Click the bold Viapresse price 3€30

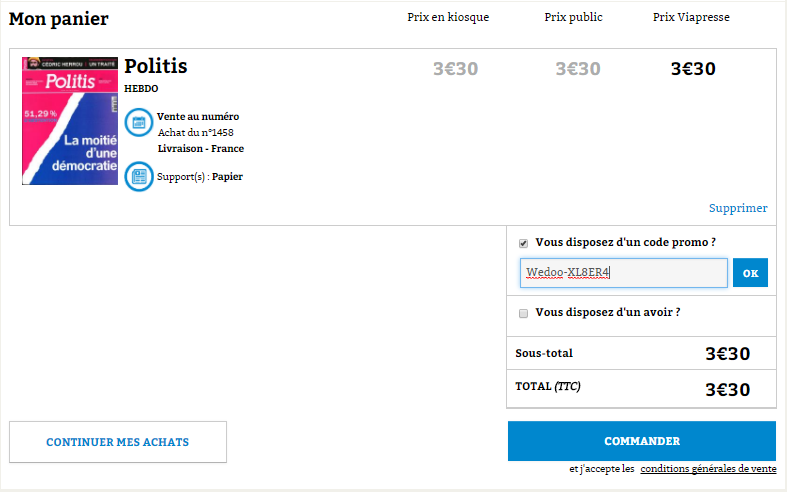pos(693,69)
